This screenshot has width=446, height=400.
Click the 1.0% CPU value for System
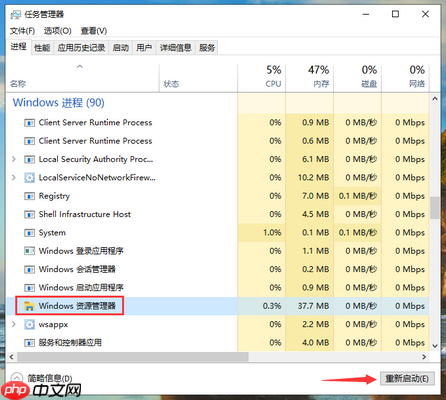click(272, 233)
